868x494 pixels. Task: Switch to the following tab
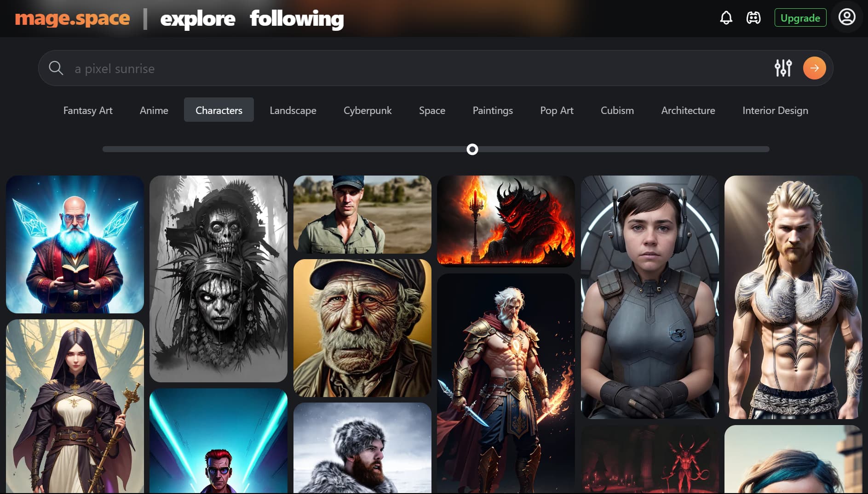click(x=297, y=19)
